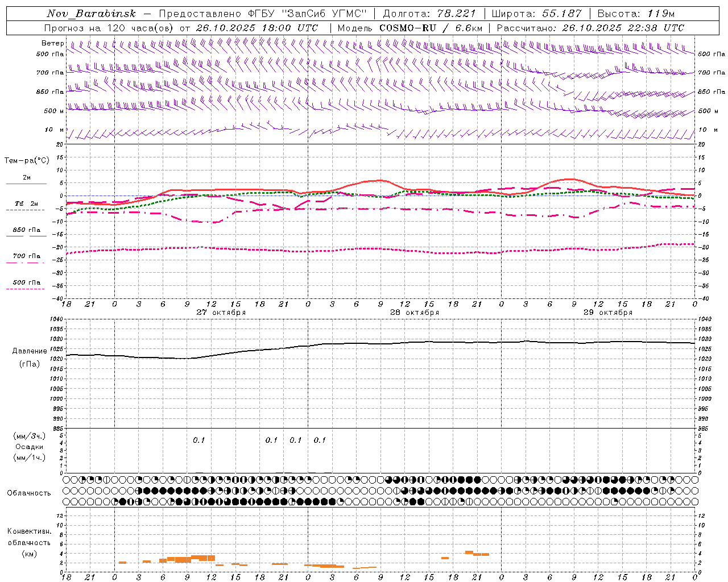Image resolution: width=728 pixels, height=582 pixels.
Task: Click the 'Долгота: 78.221' value
Action: tap(429, 14)
